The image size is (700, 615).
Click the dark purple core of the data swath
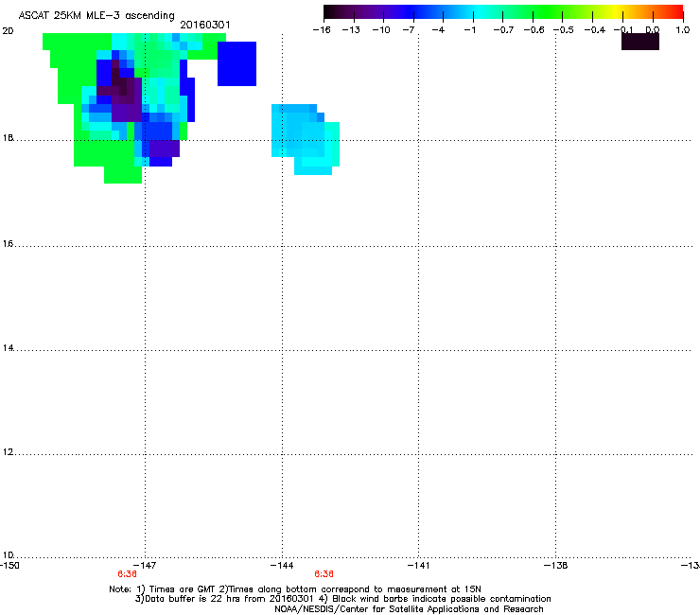pyautogui.click(x=125, y=92)
